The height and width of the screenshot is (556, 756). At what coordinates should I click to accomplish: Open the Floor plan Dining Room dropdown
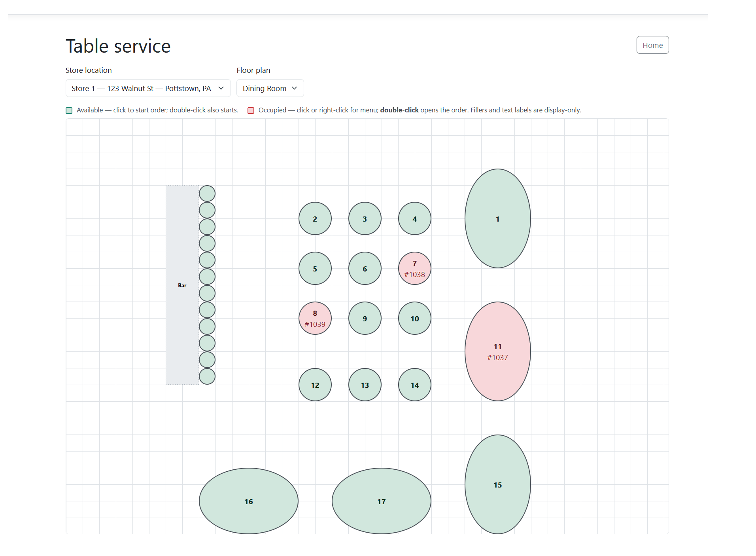click(270, 88)
